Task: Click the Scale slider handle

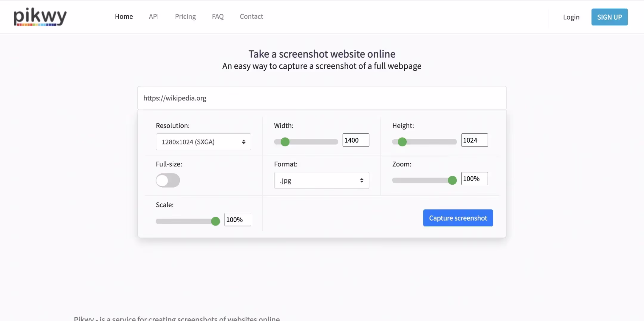Action: point(215,221)
